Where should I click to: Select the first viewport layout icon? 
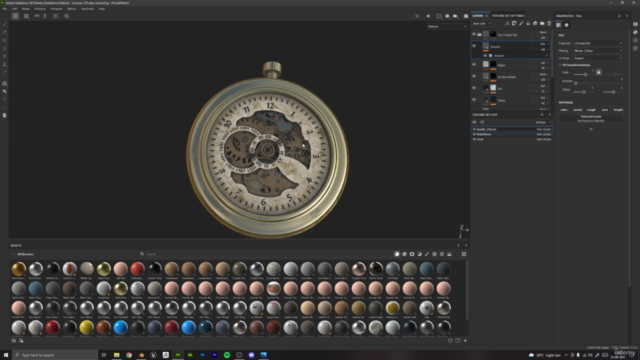point(15,16)
